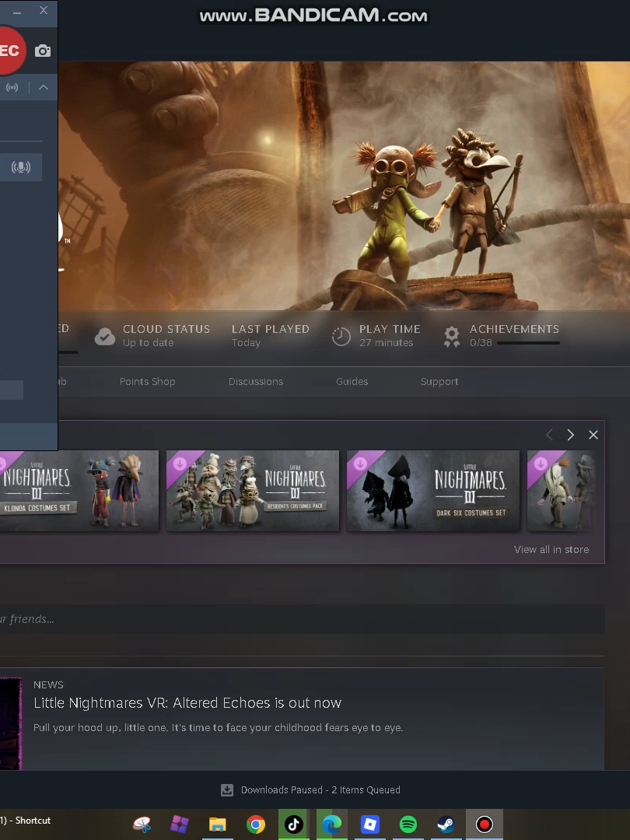Viewport: 630px width, 840px height.
Task: Click the friends activity input field
Action: 302,619
